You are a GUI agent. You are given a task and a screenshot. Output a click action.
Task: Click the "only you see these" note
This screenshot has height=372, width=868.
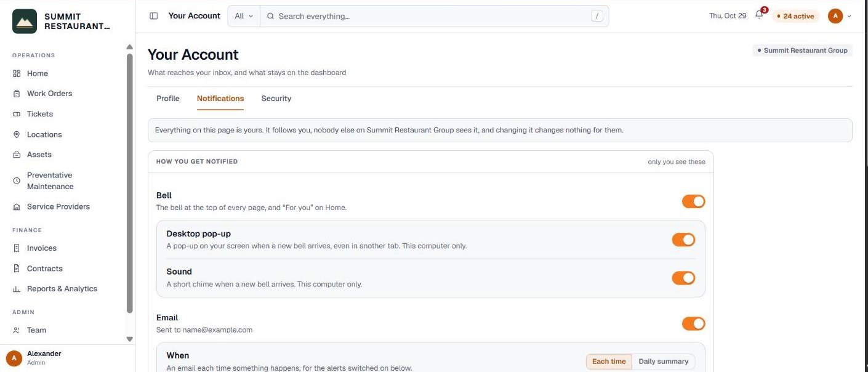coord(677,162)
